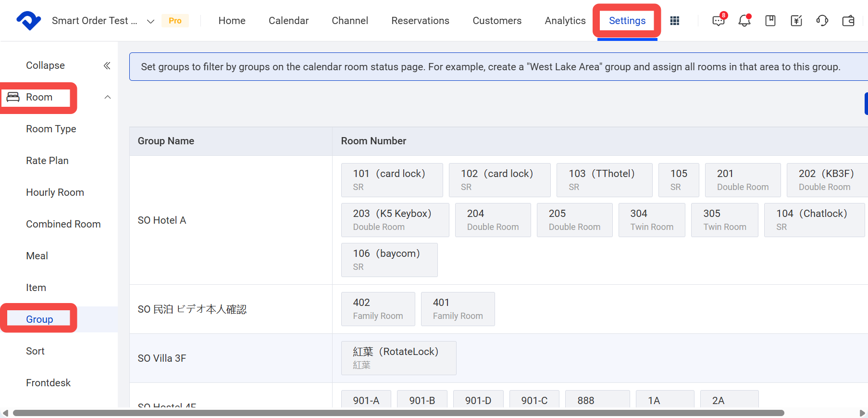Click the Pro plan badge
868x418 pixels.
(175, 21)
